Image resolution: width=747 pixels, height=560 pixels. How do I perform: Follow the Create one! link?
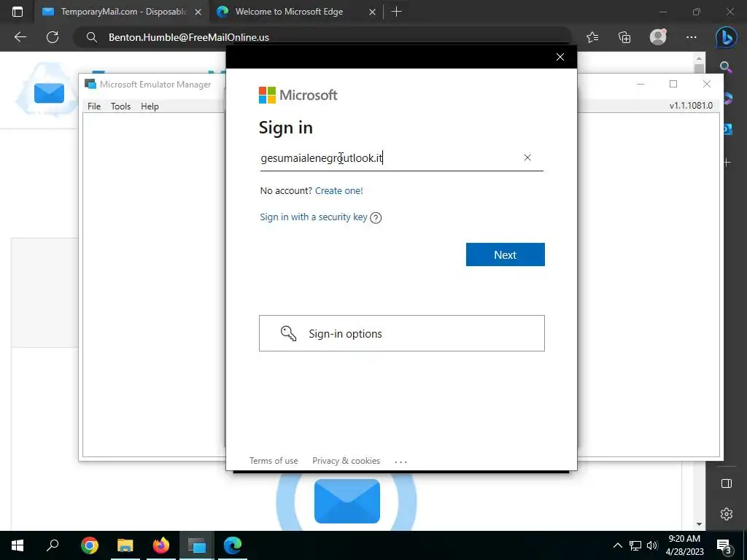pyautogui.click(x=338, y=190)
